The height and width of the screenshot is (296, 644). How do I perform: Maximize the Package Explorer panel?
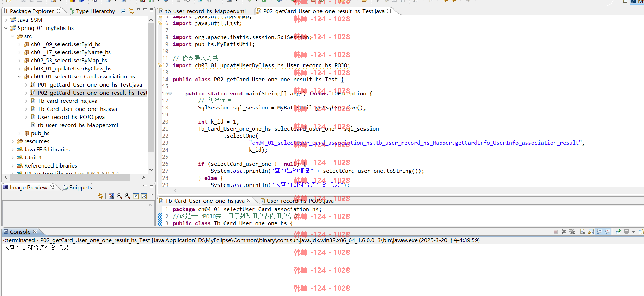tap(152, 10)
